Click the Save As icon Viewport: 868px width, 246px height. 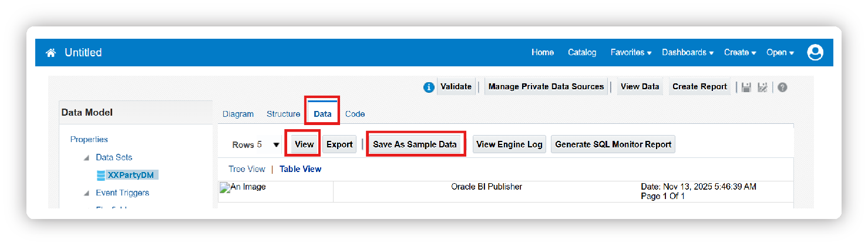tap(763, 87)
